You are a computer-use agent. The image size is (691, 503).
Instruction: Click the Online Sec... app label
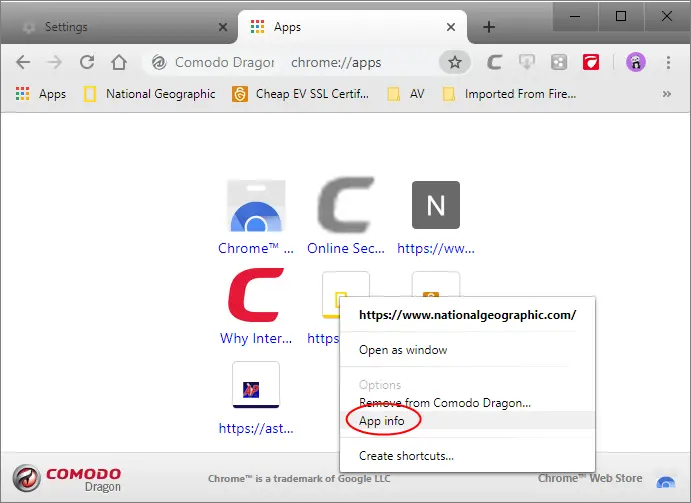346,248
